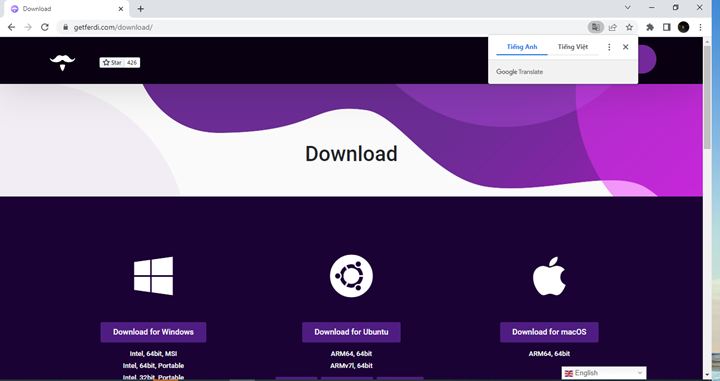
Task: Open the macOS ARM64, 64bit link
Action: tap(549, 353)
